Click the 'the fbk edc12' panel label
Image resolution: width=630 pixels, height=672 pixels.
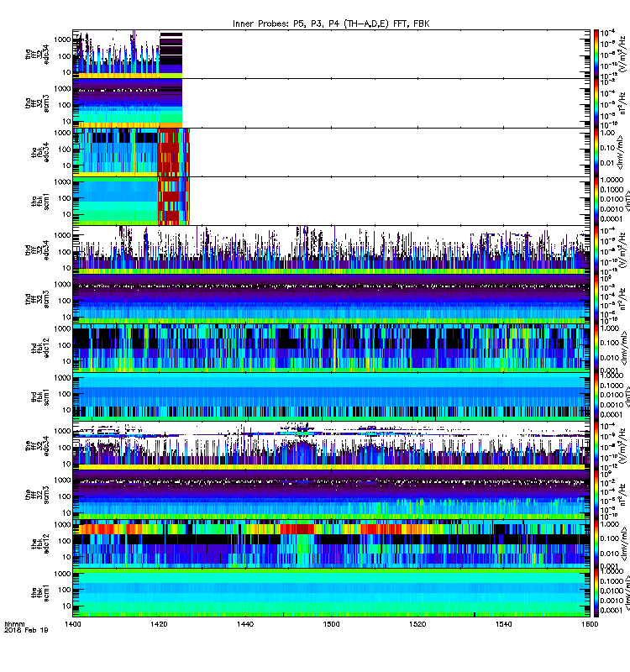click(40, 544)
